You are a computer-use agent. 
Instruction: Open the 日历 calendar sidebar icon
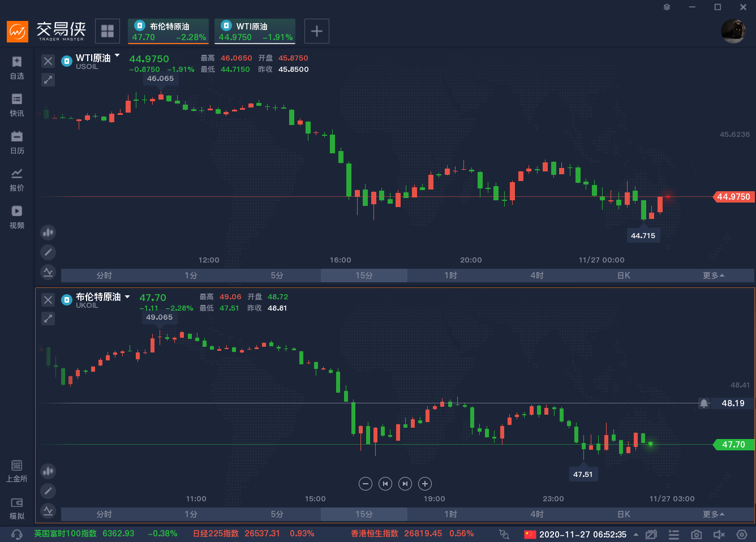[x=17, y=142]
